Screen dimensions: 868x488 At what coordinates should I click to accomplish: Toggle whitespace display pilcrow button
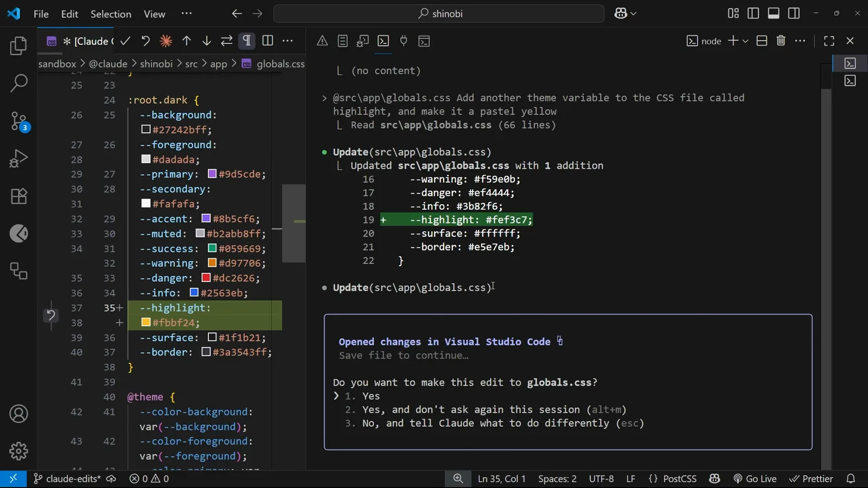(247, 41)
